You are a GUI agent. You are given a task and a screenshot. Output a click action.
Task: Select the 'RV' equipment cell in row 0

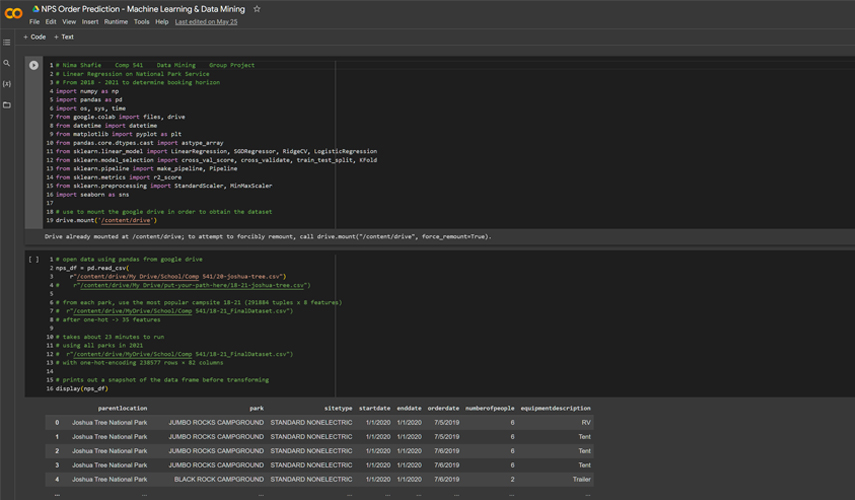click(586, 423)
